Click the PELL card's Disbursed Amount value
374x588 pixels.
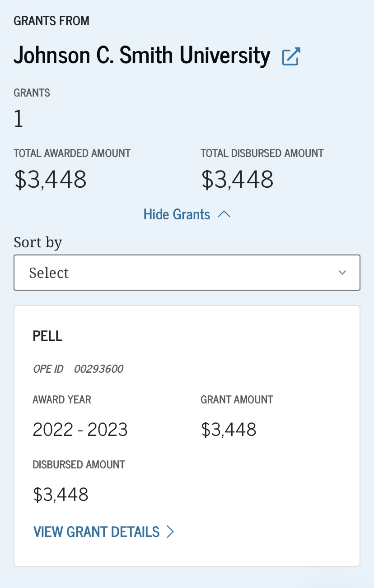click(x=61, y=495)
